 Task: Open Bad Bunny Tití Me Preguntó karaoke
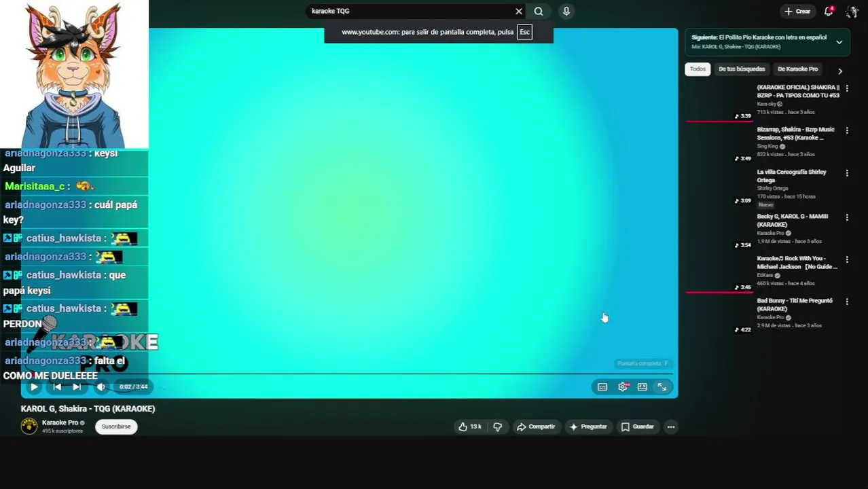(795, 304)
